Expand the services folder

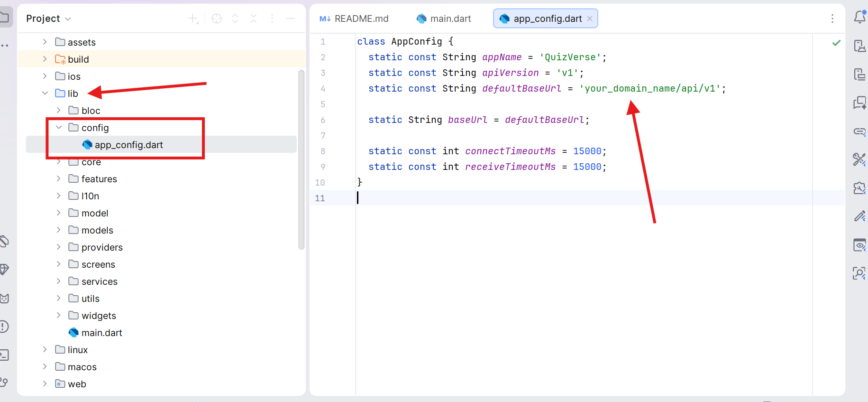[59, 281]
